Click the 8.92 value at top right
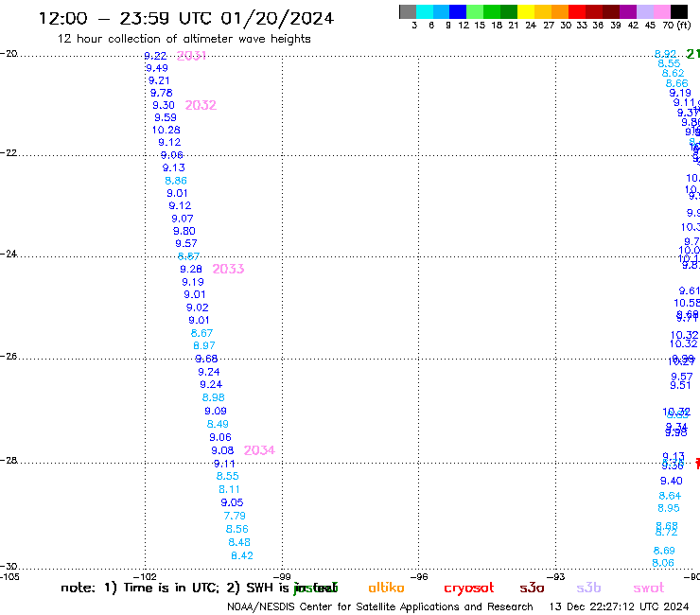The width and height of the screenshot is (700, 615). pyautogui.click(x=665, y=54)
